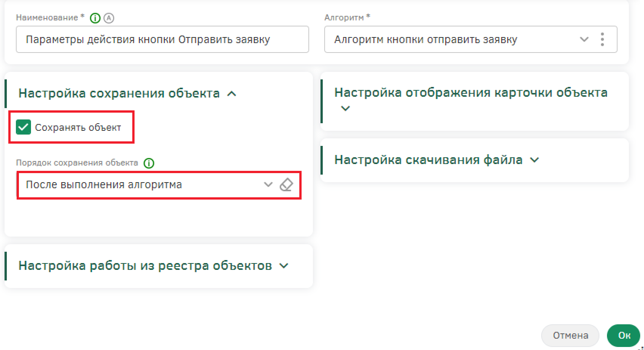
Task: Open the Алгоритм dropdown arrow
Action: (x=584, y=39)
